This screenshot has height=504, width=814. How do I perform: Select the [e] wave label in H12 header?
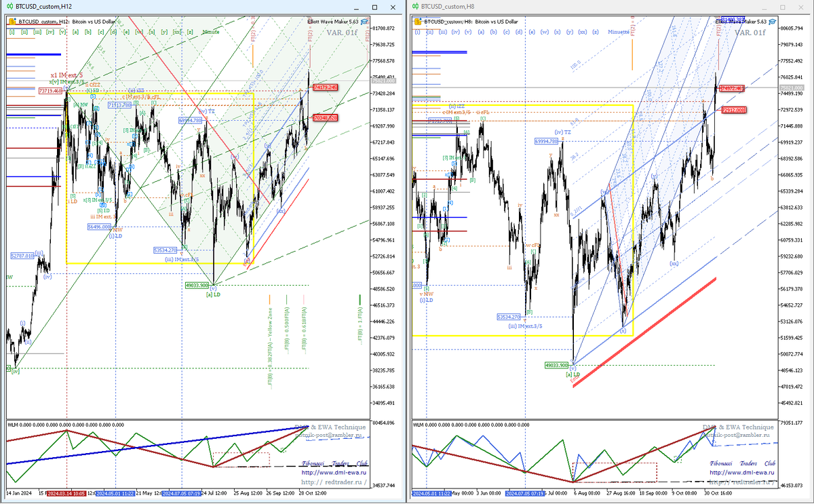coord(127,32)
